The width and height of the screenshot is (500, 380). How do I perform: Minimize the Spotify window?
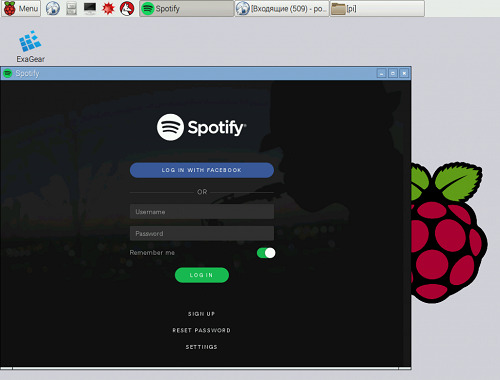pyautogui.click(x=382, y=73)
